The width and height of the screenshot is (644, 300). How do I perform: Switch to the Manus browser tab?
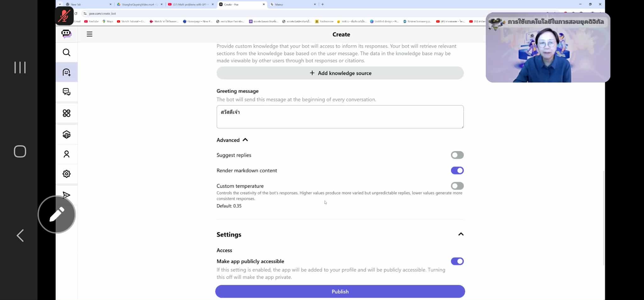(x=293, y=4)
